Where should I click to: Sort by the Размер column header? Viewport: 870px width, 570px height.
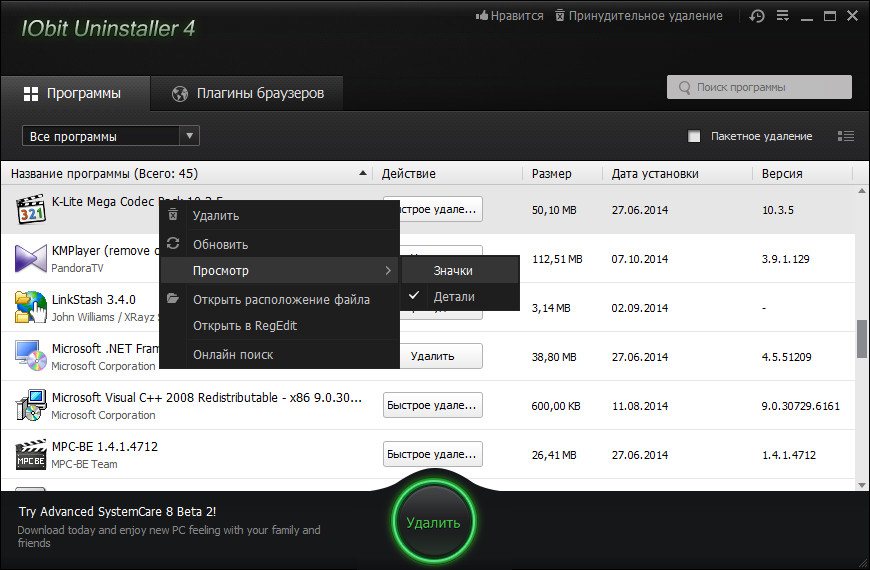click(552, 174)
